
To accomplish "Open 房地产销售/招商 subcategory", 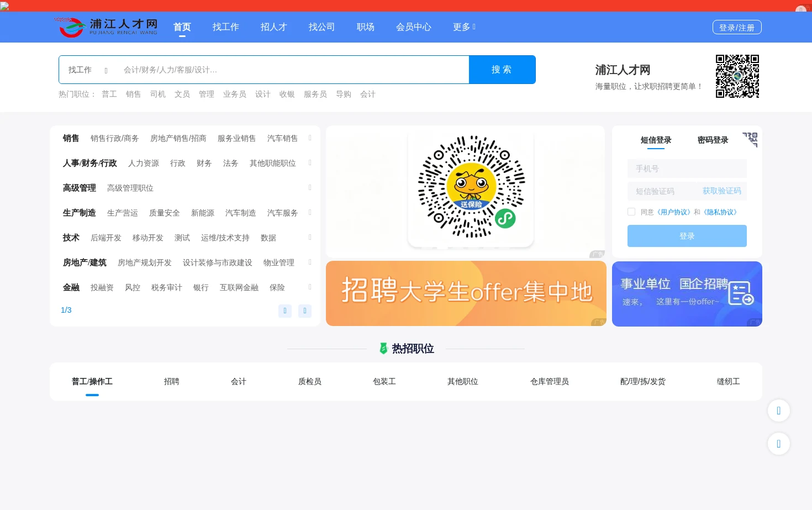I will [x=178, y=138].
